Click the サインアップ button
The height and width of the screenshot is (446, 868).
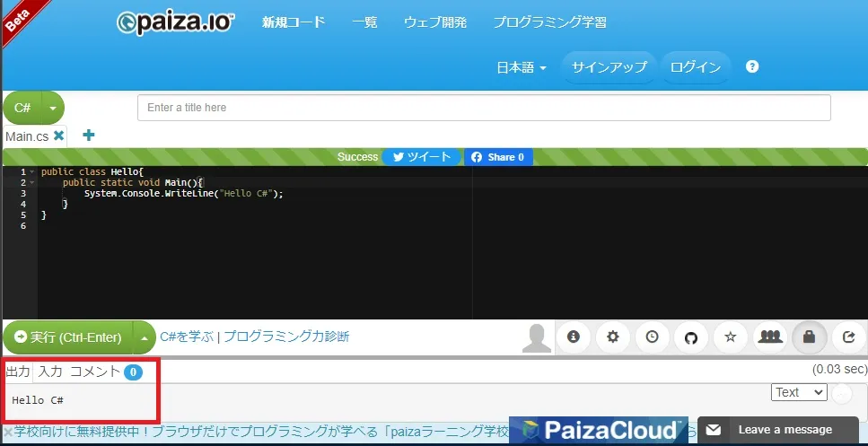pyautogui.click(x=609, y=67)
